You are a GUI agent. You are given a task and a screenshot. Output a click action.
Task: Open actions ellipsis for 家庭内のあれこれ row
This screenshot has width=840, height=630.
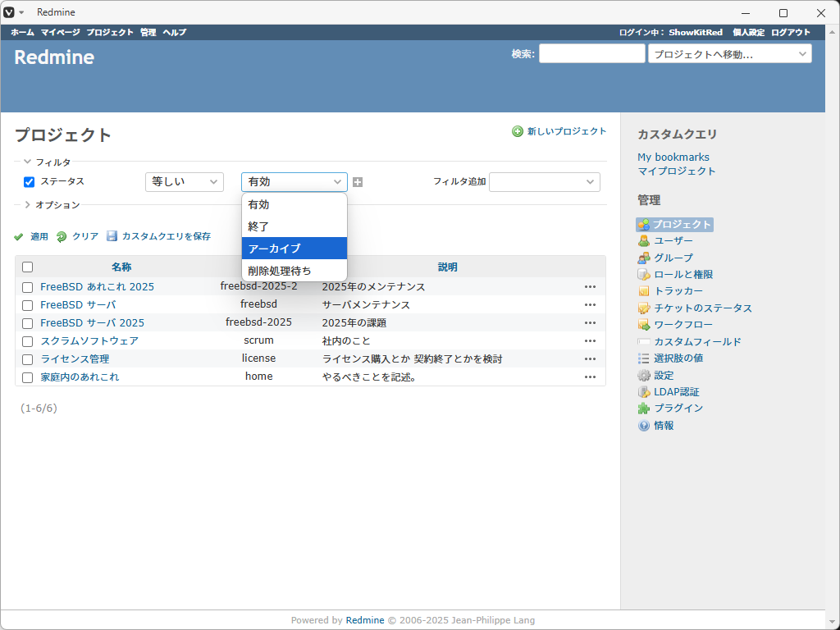(591, 377)
